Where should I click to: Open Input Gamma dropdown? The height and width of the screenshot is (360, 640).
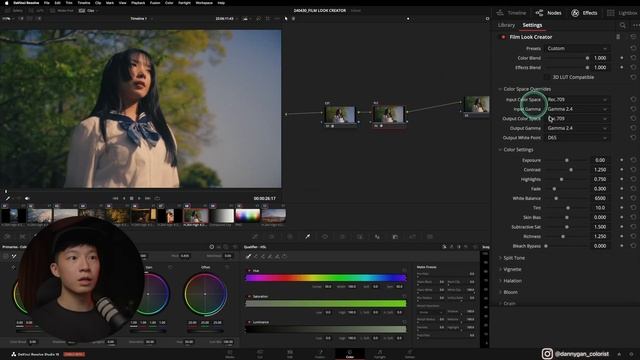point(577,109)
